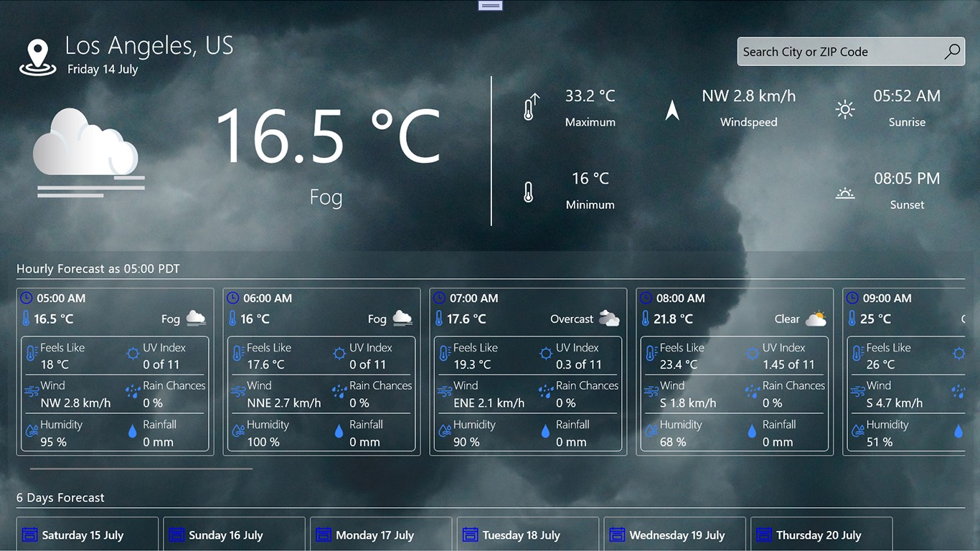
Task: Click the NW wind direction arrow icon
Action: (x=672, y=109)
